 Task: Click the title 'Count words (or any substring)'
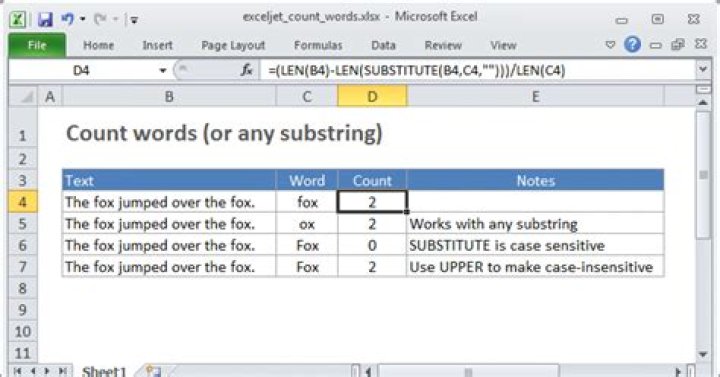pos(224,134)
